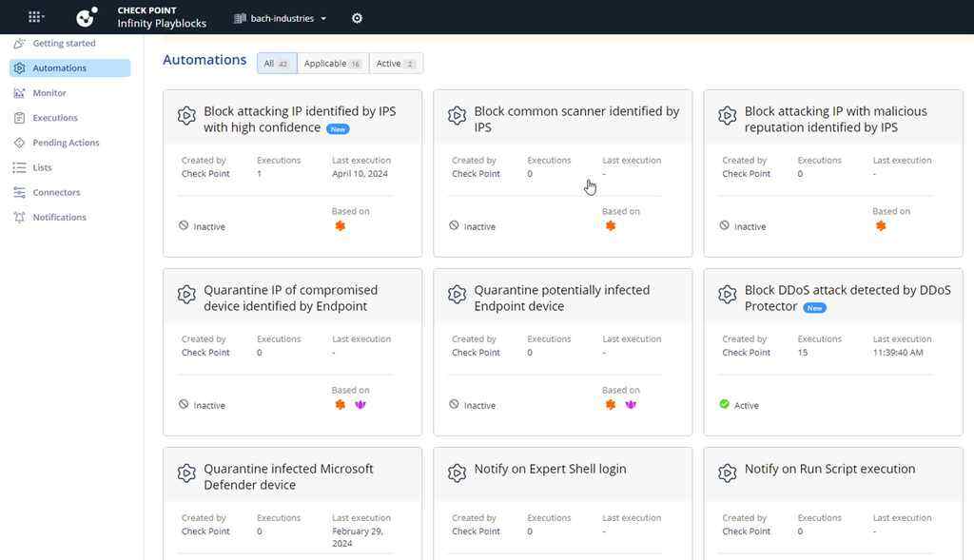This screenshot has height=560, width=974.
Task: Click '11:39:40 AM' last execution time
Action: (x=898, y=353)
